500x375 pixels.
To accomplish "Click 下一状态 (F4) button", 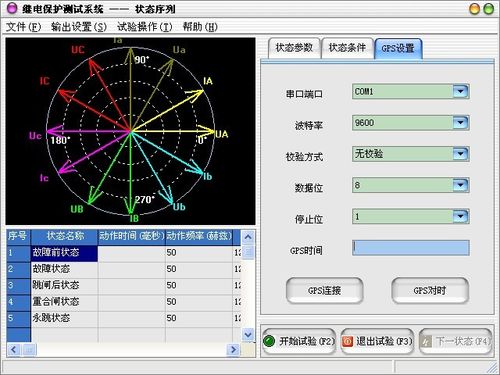I will [455, 341].
